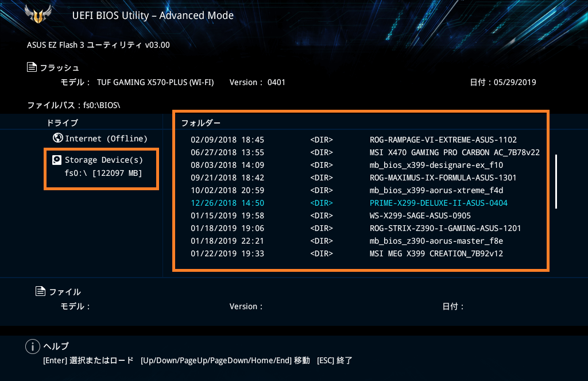Choose fs0:\ [122097 MB] volume

[103, 173]
